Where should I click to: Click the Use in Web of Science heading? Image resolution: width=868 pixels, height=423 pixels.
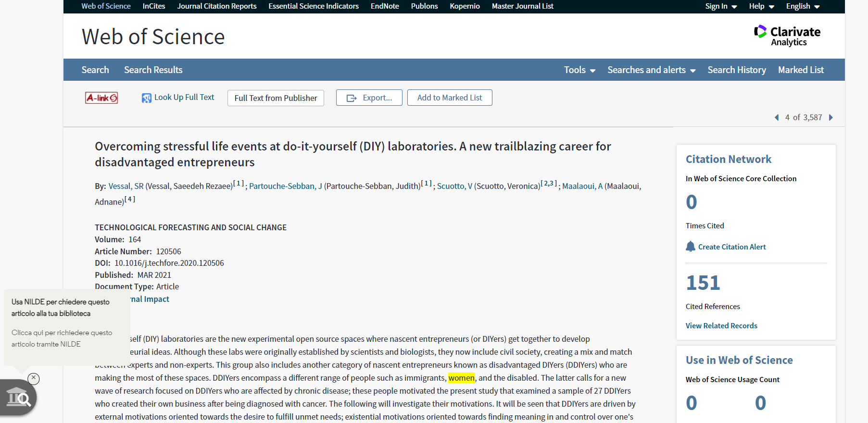739,360
